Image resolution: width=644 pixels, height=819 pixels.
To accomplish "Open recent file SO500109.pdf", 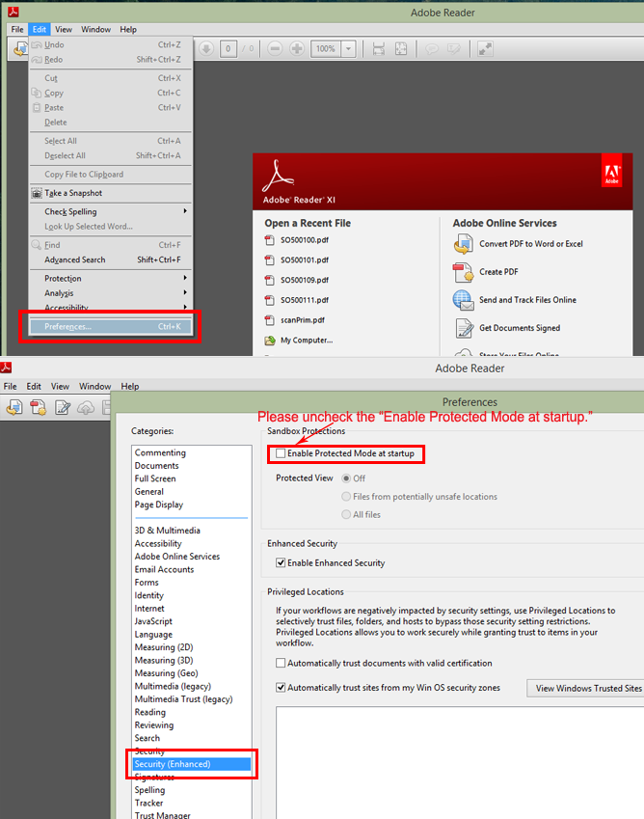I will pos(305,280).
